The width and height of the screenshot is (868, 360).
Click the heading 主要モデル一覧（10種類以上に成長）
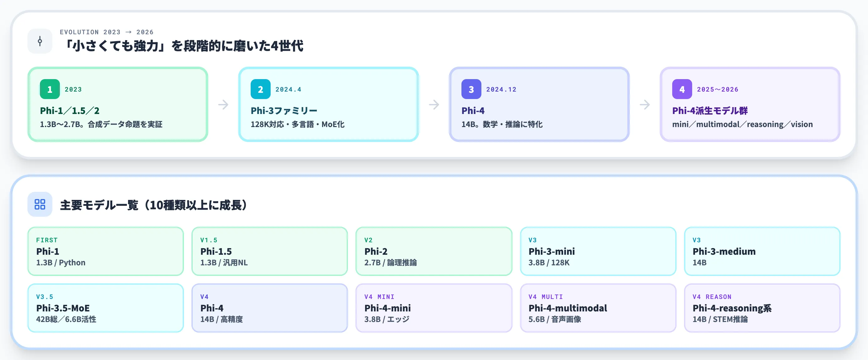click(x=154, y=205)
